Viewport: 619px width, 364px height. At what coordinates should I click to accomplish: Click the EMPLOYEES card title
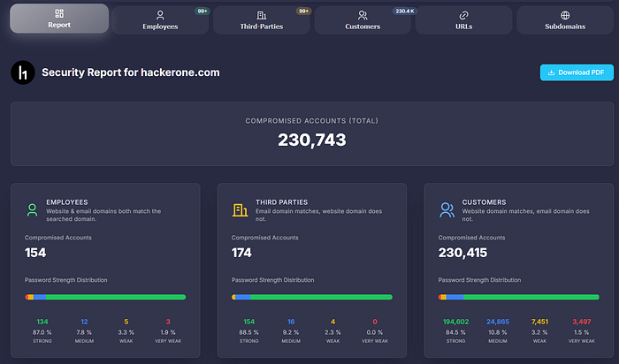coord(67,202)
